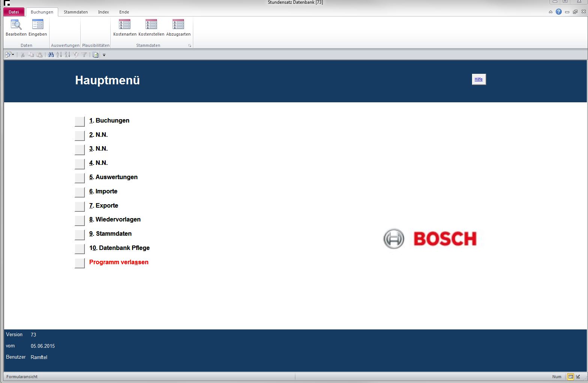Click the Paste clipboard icon
This screenshot has width=588, height=383.
pyautogui.click(x=39, y=55)
